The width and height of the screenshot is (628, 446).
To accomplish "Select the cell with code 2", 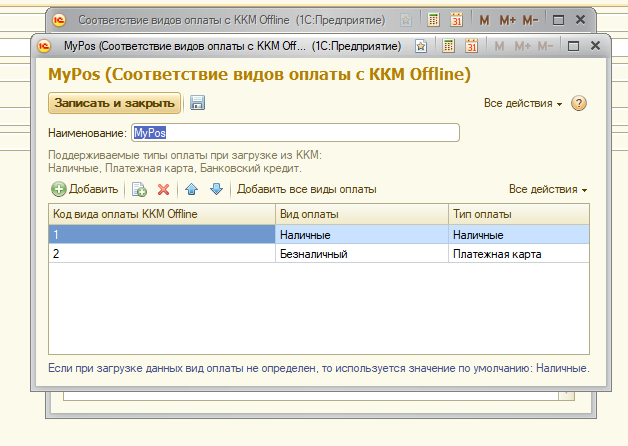I will coord(162,253).
